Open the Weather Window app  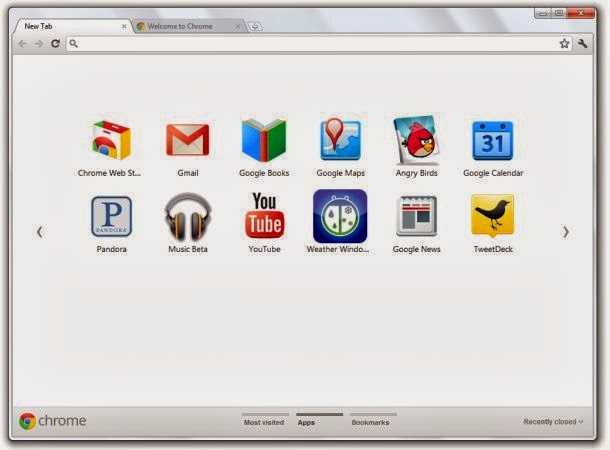340,216
